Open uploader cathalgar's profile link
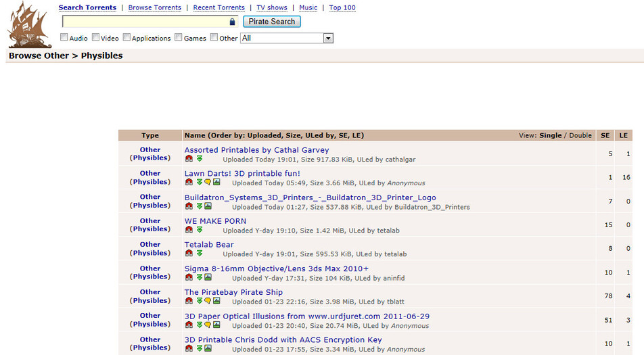The height and width of the screenshot is (355, 644). click(400, 159)
